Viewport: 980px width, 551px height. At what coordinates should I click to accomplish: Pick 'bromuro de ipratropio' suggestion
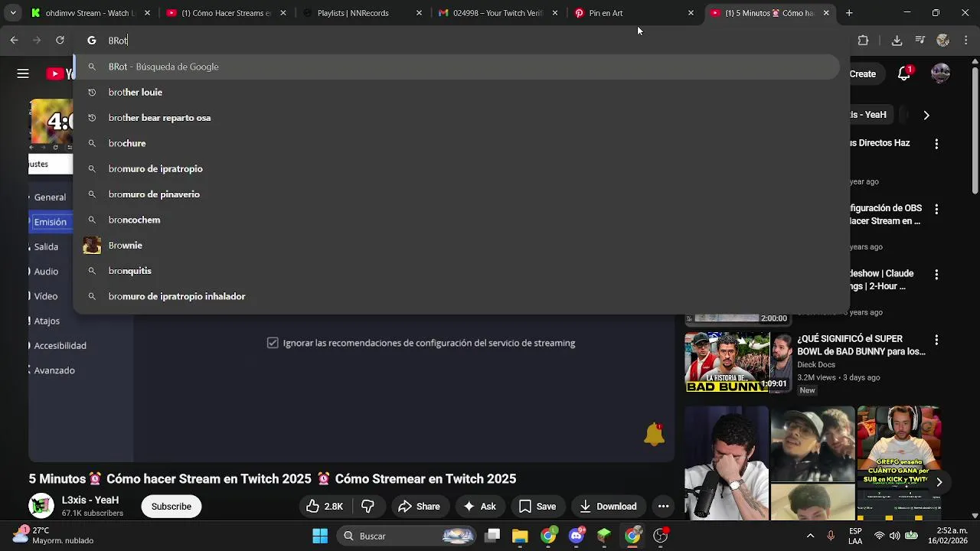click(x=457, y=168)
